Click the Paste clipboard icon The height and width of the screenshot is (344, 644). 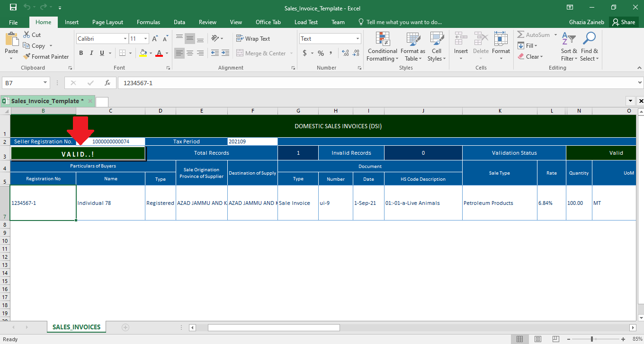(11, 39)
